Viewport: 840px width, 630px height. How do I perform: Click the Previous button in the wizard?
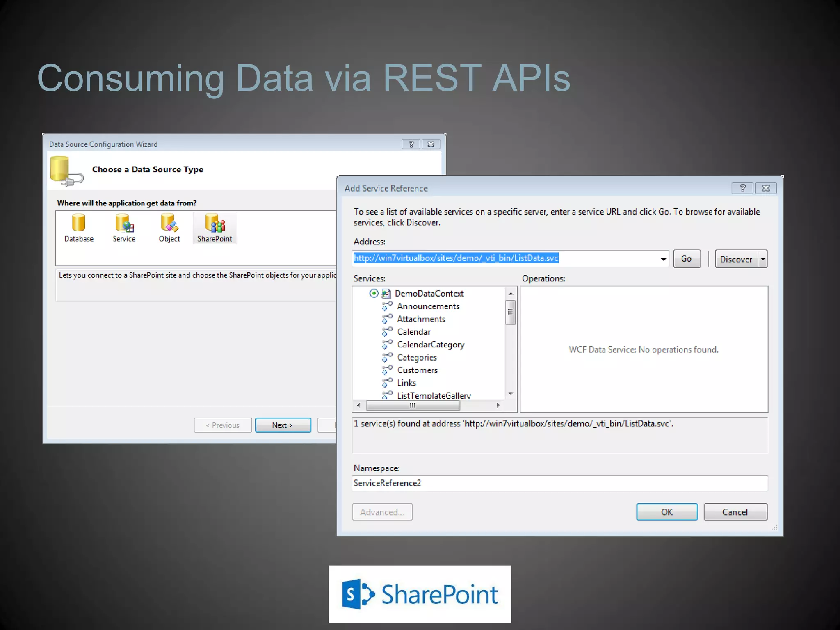point(223,425)
